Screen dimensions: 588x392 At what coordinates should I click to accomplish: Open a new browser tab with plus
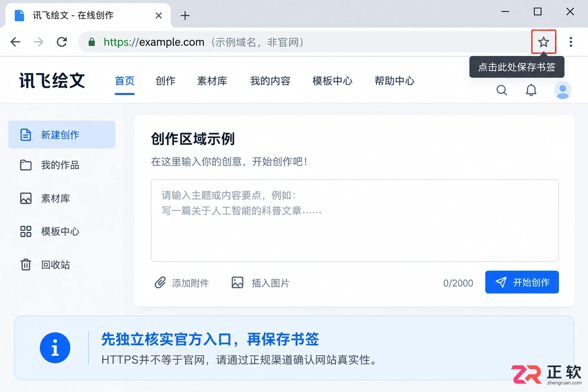pos(185,16)
